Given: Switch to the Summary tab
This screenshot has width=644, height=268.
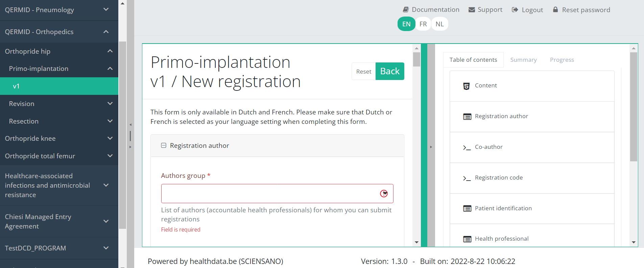Looking at the screenshot, I should (523, 60).
